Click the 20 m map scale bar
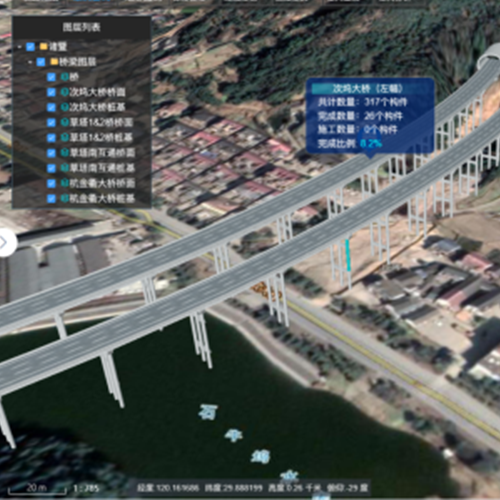The width and height of the screenshot is (500, 500). (37, 489)
